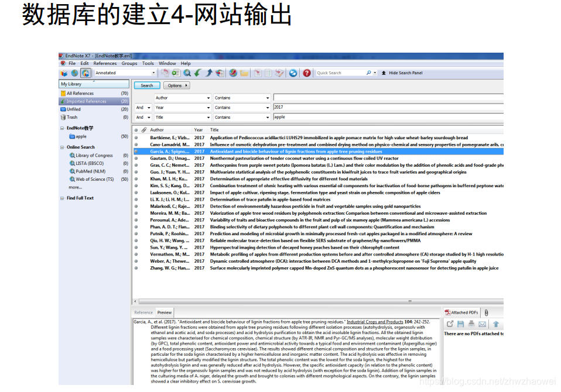Click the Open Link globe icon
Screen dimensions: 561x392
[233, 73]
